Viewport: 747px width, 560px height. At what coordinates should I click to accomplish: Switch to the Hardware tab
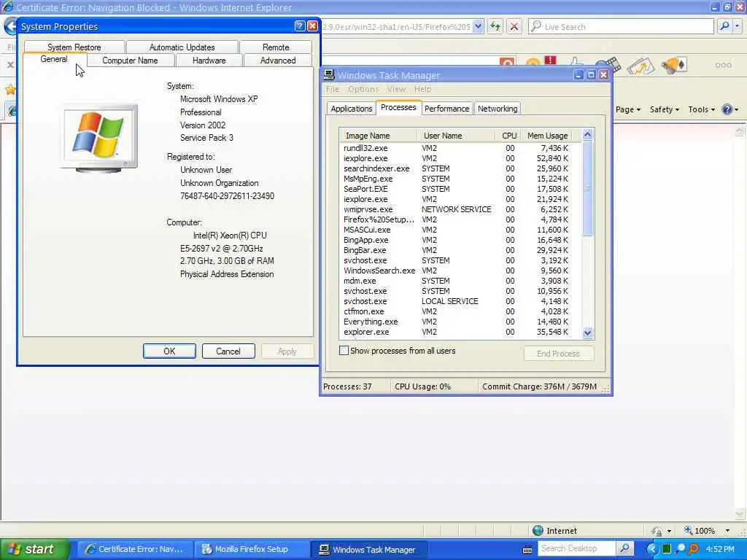(x=209, y=61)
